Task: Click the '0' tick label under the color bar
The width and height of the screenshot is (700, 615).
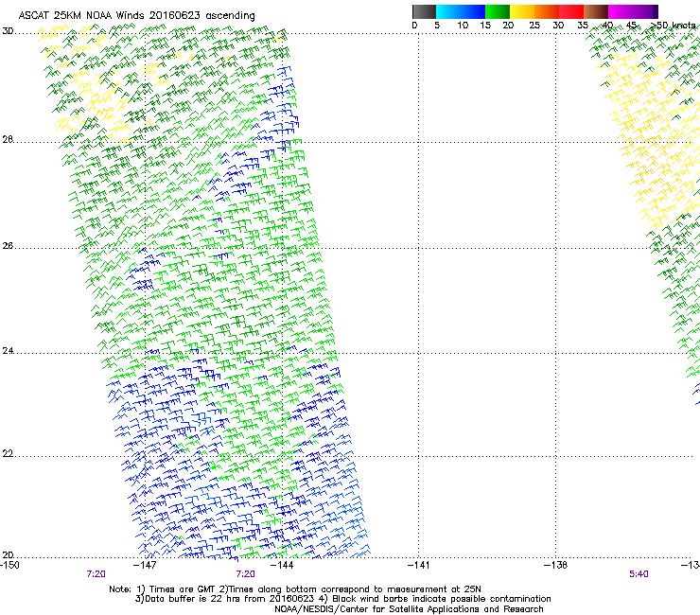Action: point(414,26)
